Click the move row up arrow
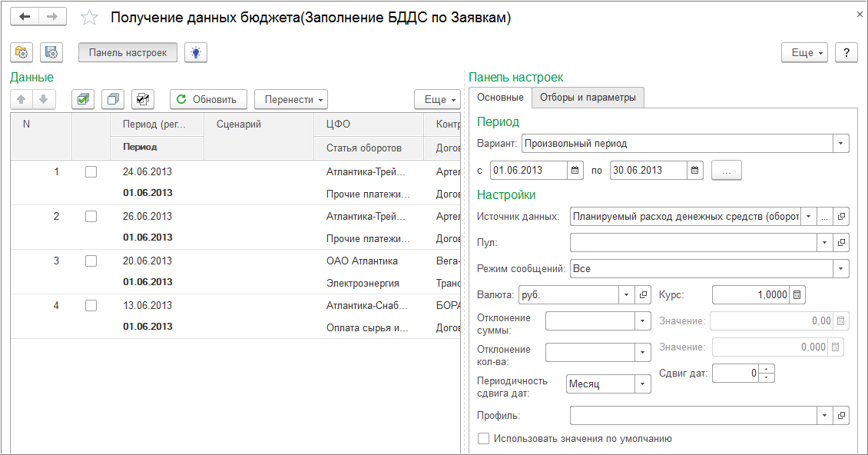868x455 pixels. click(22, 99)
